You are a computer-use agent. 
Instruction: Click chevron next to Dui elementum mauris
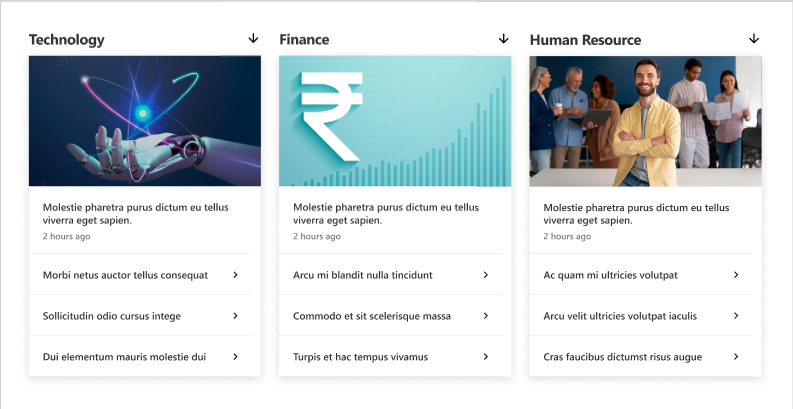235,357
